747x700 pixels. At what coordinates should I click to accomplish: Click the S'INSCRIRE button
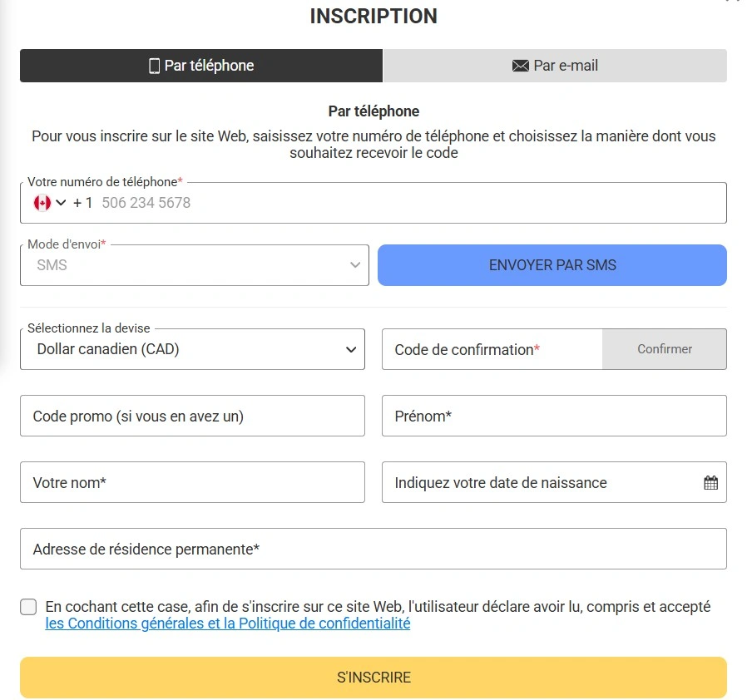[373, 678]
